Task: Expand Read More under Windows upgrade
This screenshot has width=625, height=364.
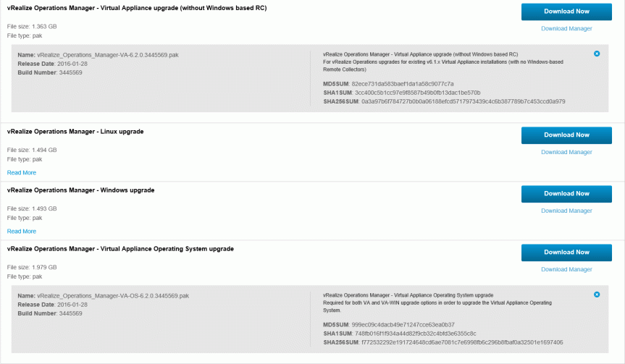Action: point(22,231)
